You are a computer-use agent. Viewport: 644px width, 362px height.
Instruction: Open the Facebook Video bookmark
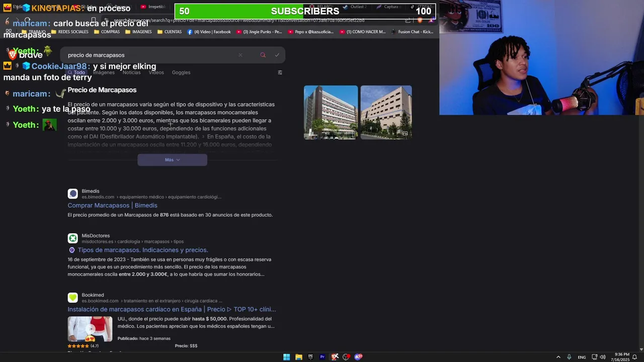(209, 32)
